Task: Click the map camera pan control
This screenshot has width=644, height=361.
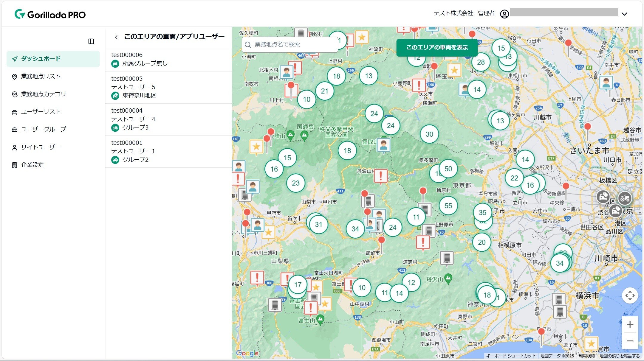Action: (x=630, y=295)
